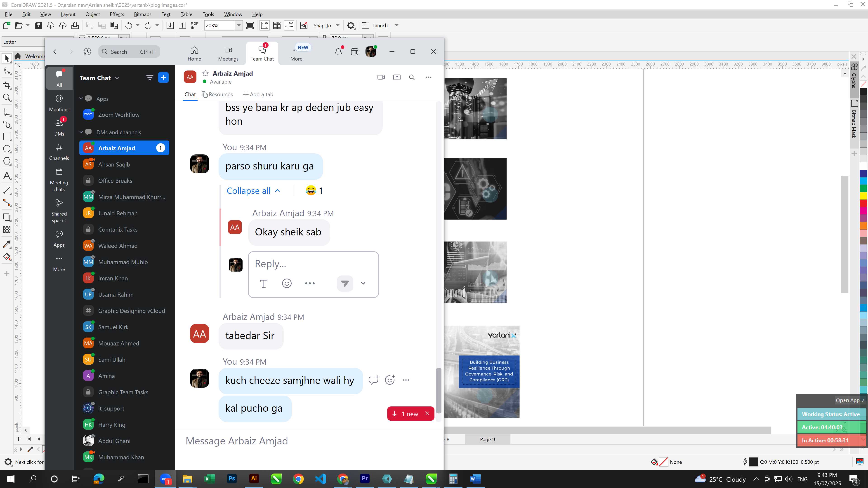Screen dimensions: 868x488
Task: Open Zoom chat history clock icon
Action: click(x=87, y=52)
